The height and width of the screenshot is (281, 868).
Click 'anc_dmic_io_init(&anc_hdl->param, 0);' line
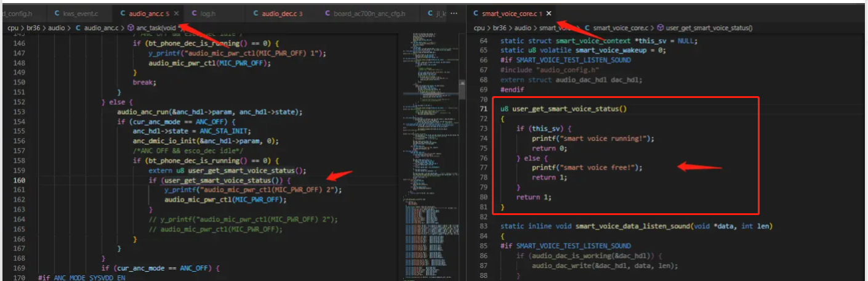click(x=206, y=140)
